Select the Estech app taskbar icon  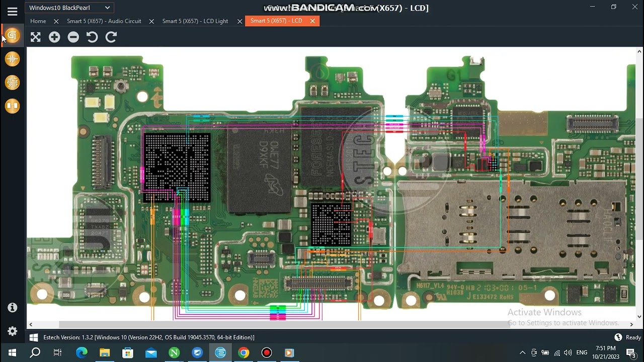[x=220, y=352]
